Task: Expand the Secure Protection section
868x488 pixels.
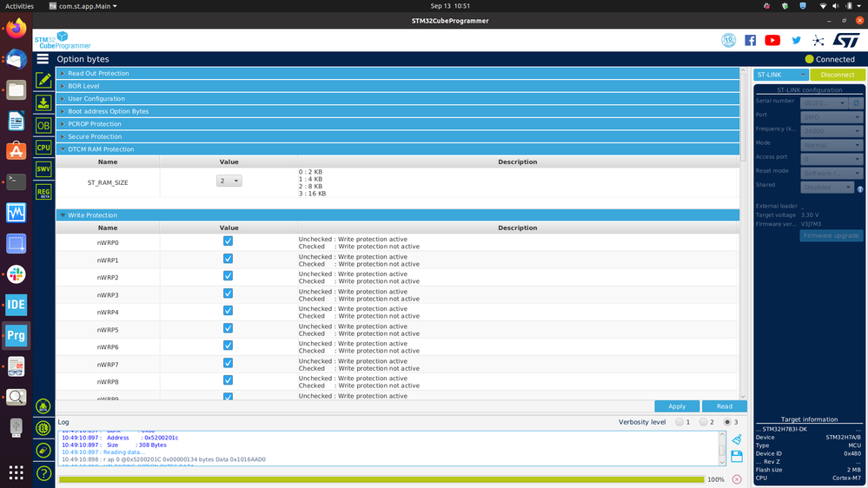Action: coord(397,136)
